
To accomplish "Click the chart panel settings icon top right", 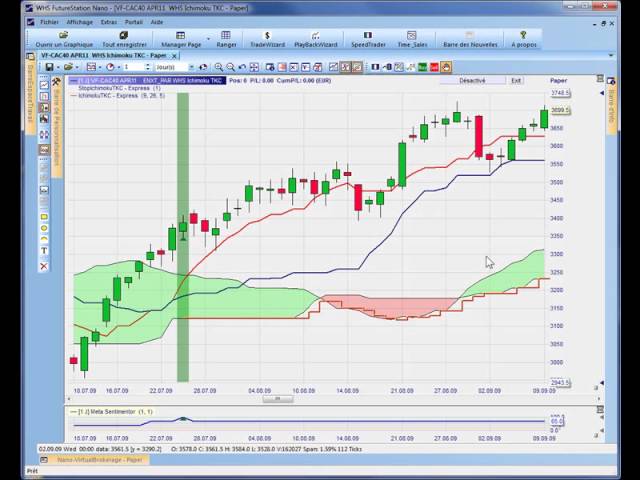I will tap(600, 78).
